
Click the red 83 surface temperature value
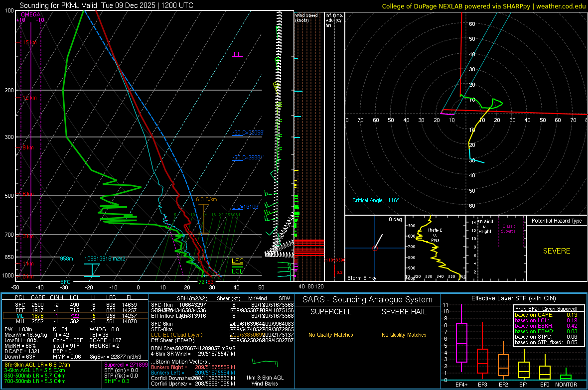pos(210,282)
